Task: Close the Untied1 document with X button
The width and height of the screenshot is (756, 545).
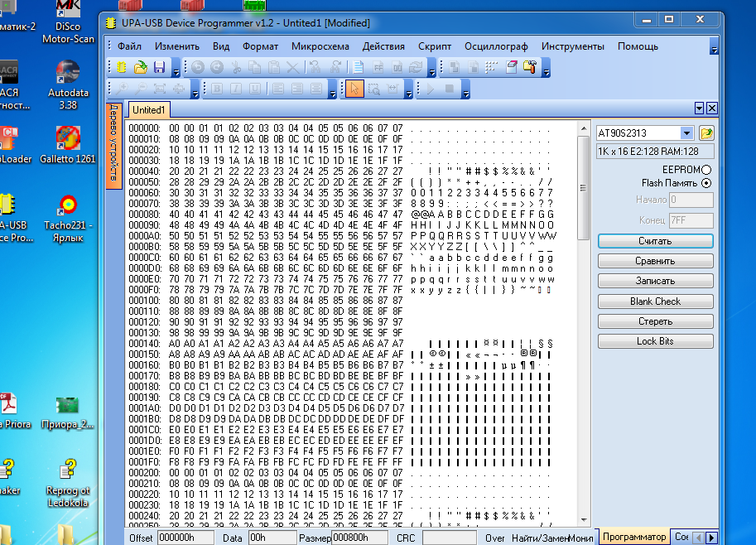Action: (711, 108)
